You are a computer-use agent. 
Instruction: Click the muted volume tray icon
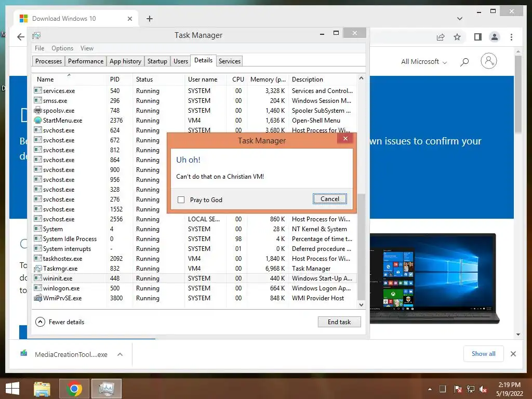pos(483,389)
